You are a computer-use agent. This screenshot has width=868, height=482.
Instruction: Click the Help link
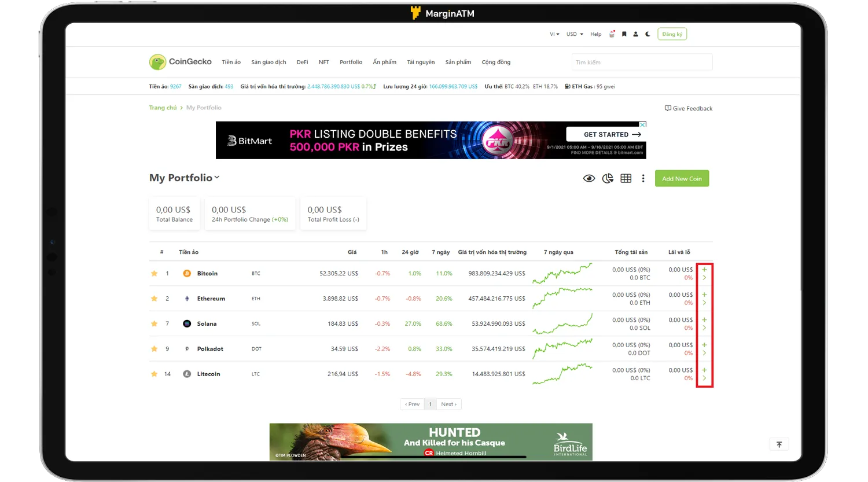(596, 34)
